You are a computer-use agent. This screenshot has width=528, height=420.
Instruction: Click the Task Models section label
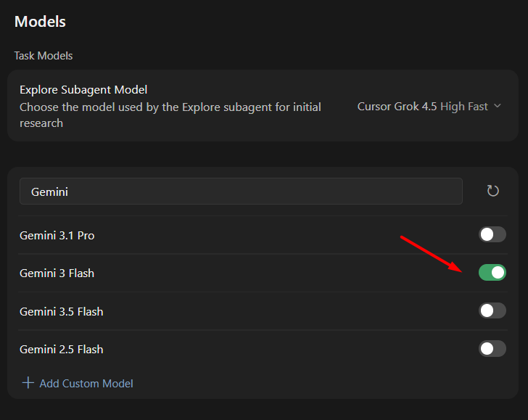point(44,56)
